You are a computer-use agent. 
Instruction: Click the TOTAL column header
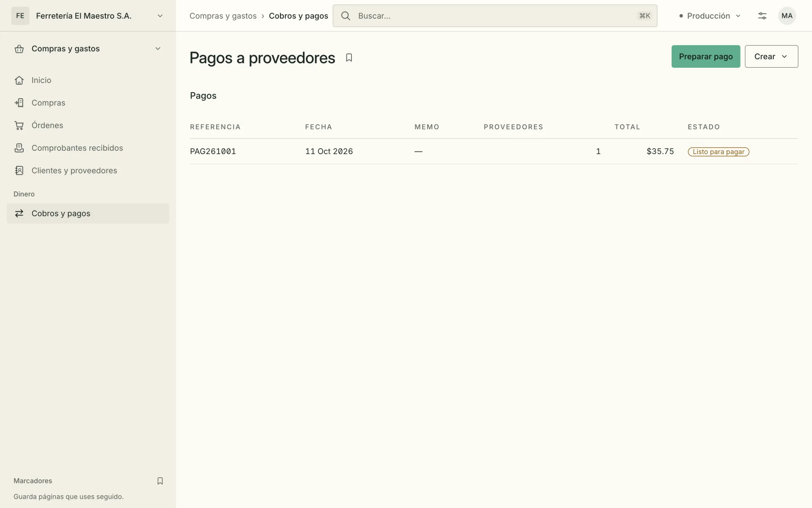627,127
